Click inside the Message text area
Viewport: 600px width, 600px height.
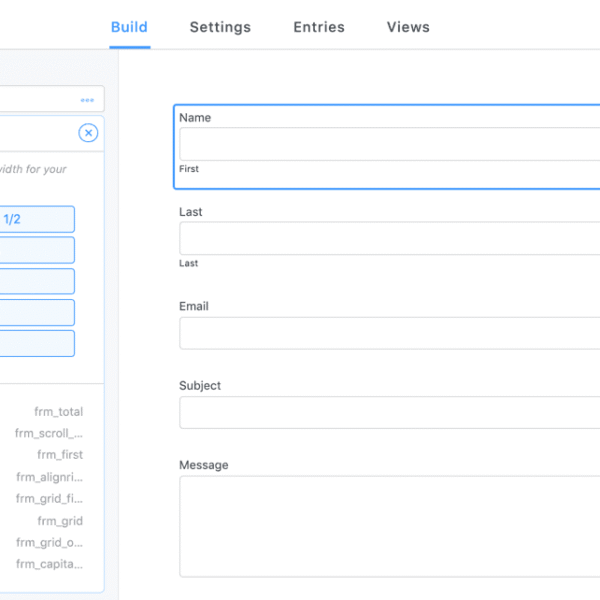[390, 525]
